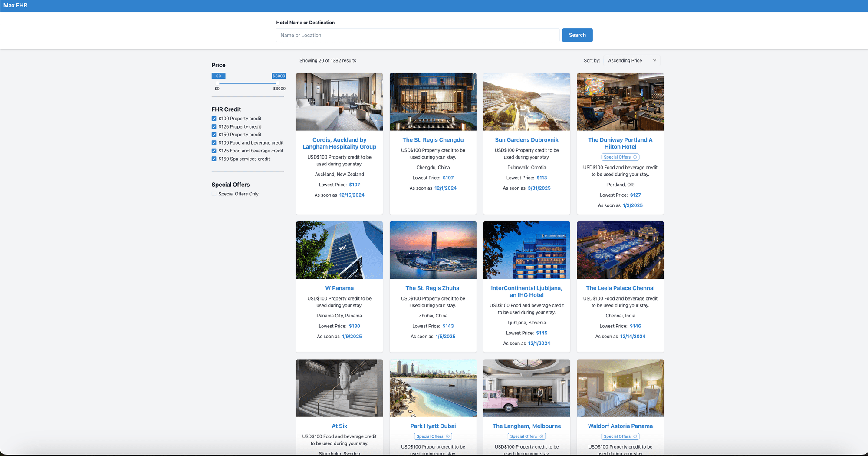Toggle $100 Property credit checkbox
The height and width of the screenshot is (456, 868).
click(x=214, y=119)
